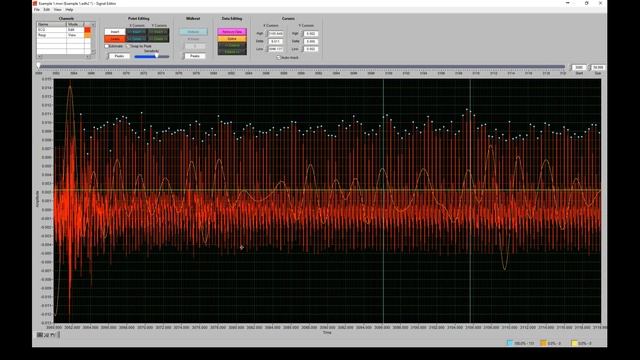The image size is (640, 360).
Task: Click the X Cursors button beside Delete
Action: point(136,39)
